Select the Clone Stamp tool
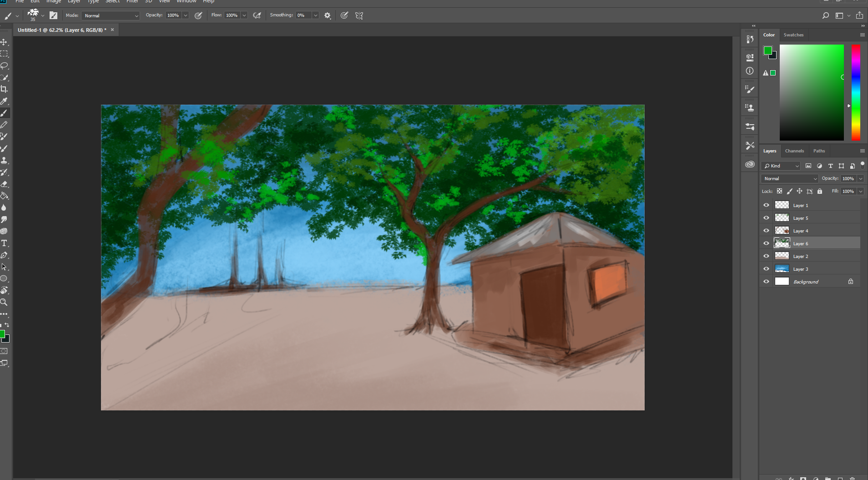868x480 pixels. coord(4,160)
